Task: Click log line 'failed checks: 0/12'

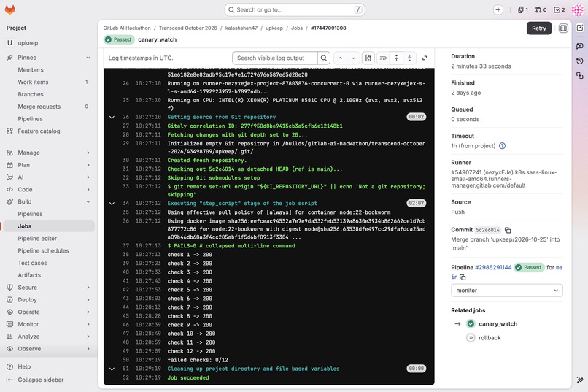Action: [198, 360]
